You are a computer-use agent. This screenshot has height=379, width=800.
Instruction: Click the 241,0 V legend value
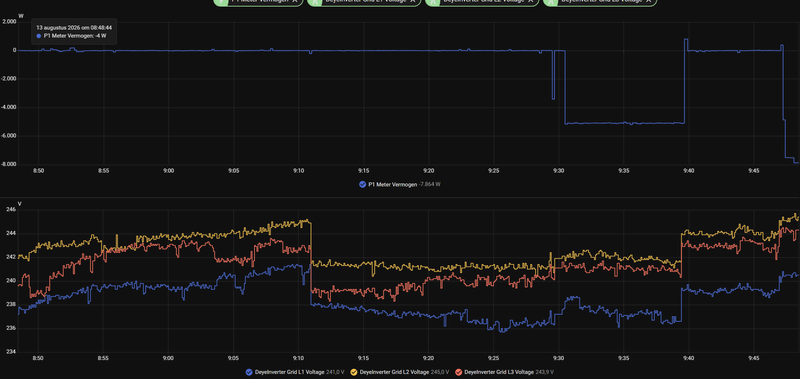pyautogui.click(x=334, y=372)
